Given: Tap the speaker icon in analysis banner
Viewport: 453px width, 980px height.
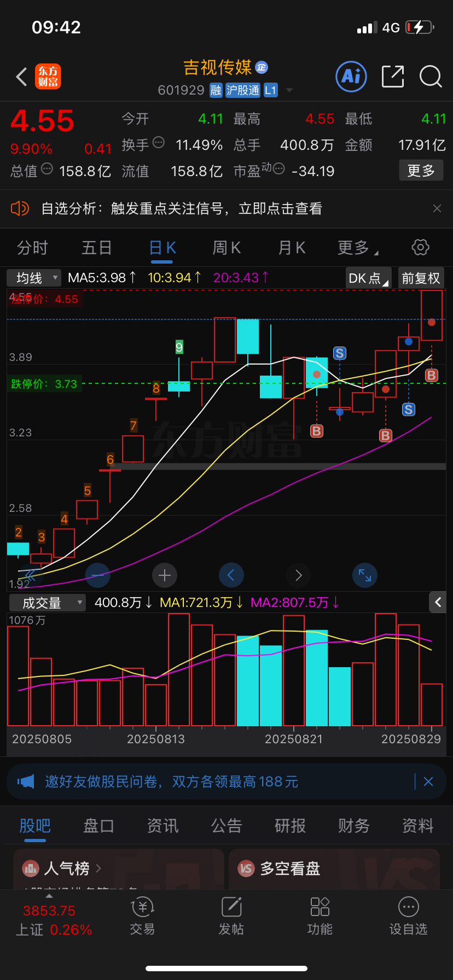Looking at the screenshot, I should [20, 208].
